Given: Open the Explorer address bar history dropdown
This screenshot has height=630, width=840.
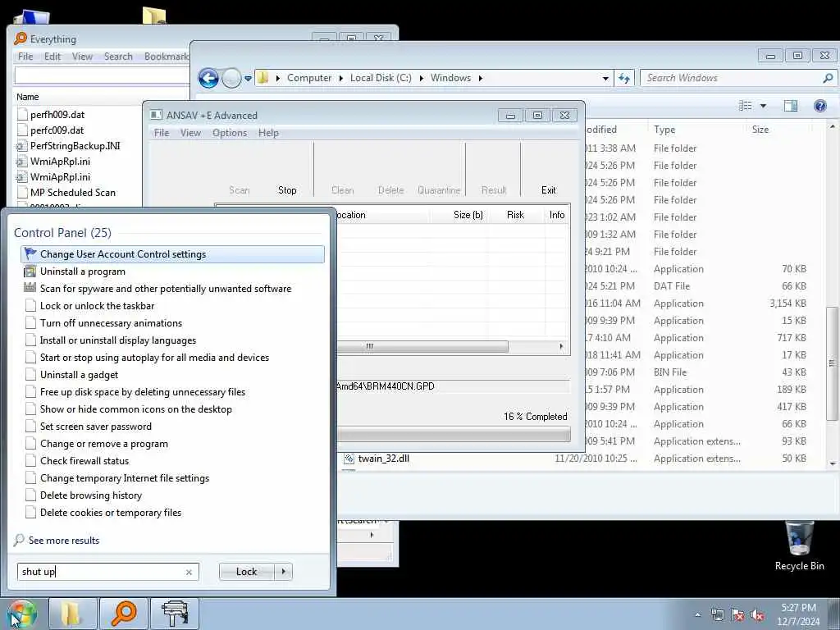Looking at the screenshot, I should [x=605, y=78].
